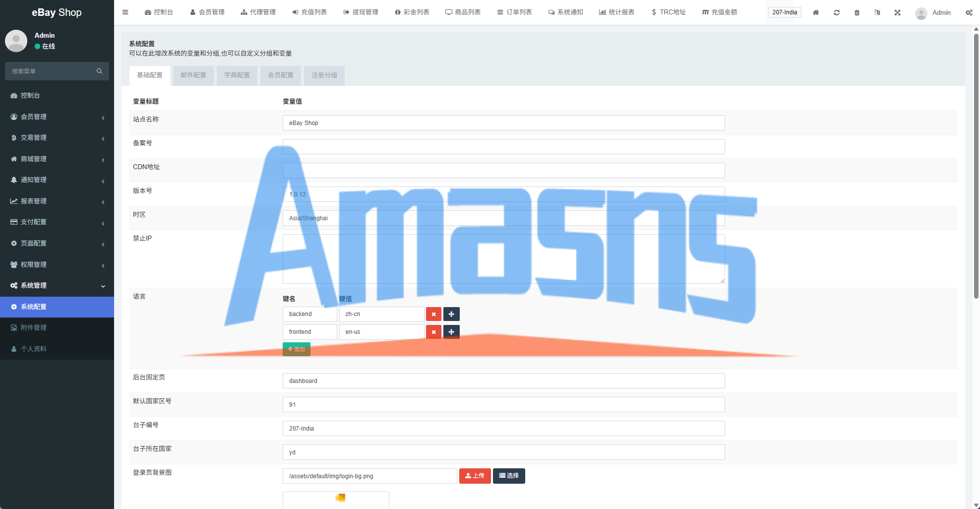
Task: Click the 207-India badge in top bar
Action: (x=785, y=12)
